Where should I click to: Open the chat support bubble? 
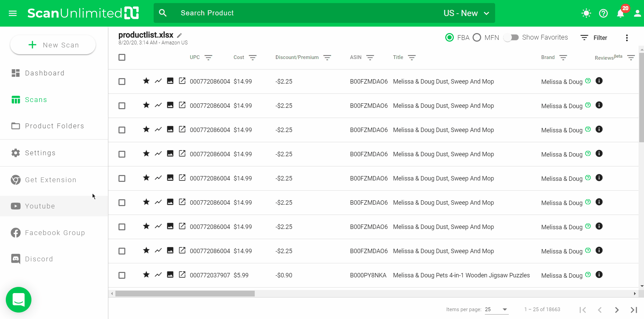tap(18, 300)
